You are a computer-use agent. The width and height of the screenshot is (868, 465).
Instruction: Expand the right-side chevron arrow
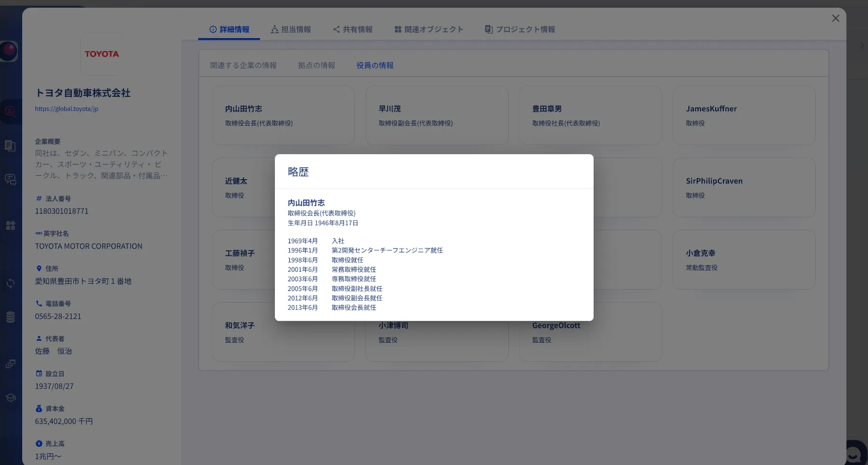pos(862,45)
